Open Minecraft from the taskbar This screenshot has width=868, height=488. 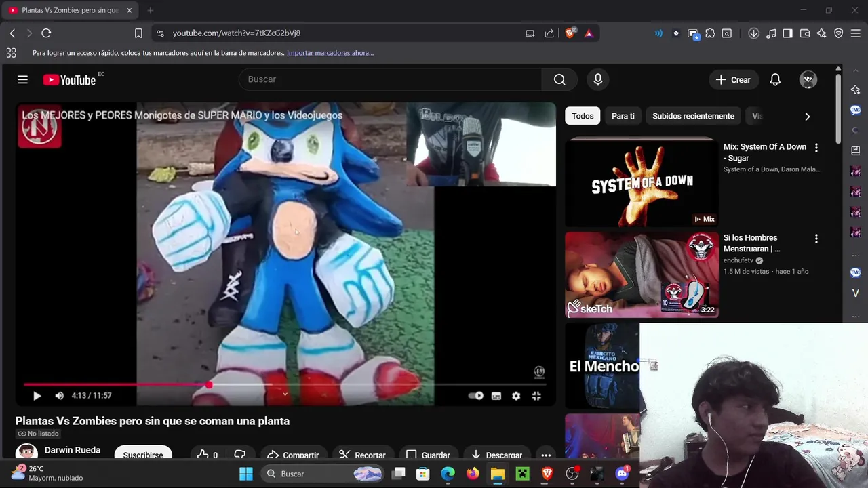[522, 474]
